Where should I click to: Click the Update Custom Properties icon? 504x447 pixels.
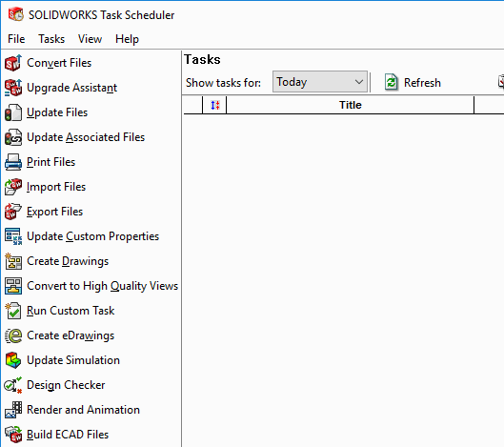pos(13,236)
